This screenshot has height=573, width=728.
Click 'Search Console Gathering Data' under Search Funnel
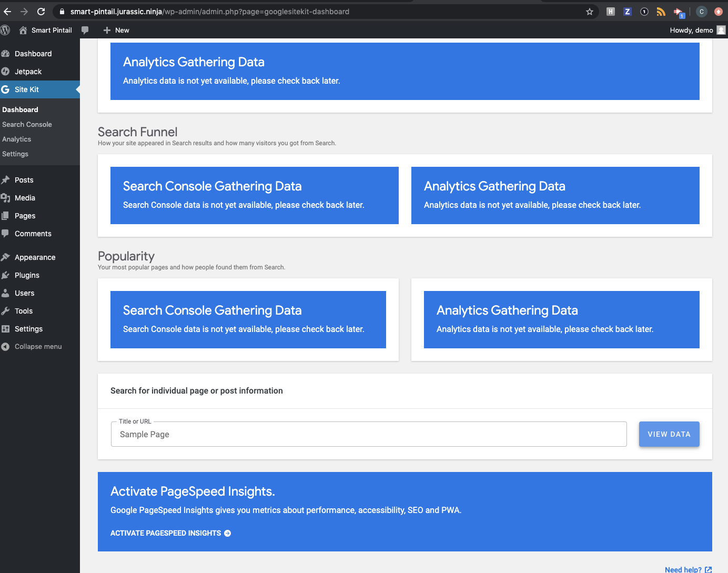[x=213, y=186]
